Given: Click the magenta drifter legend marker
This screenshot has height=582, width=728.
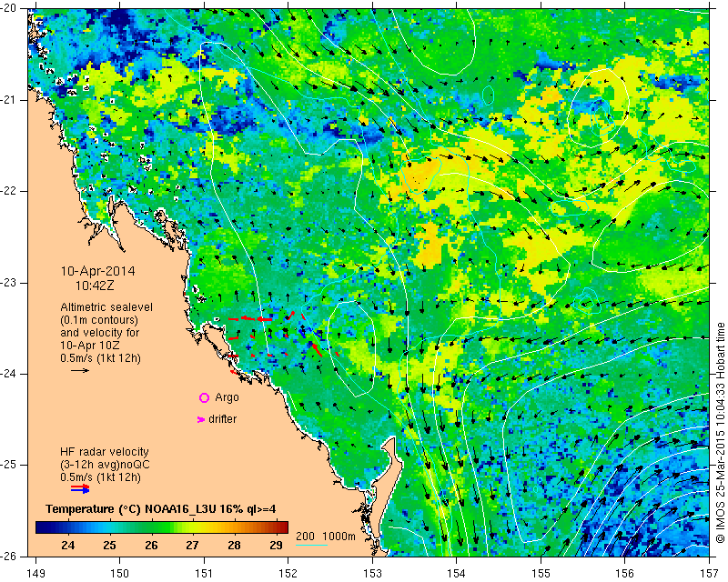Looking at the screenshot, I should click(x=200, y=419).
